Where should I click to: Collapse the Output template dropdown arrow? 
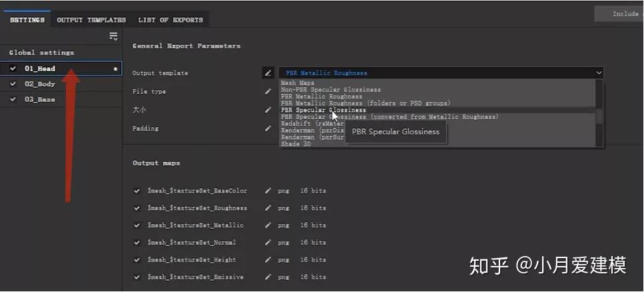[599, 73]
